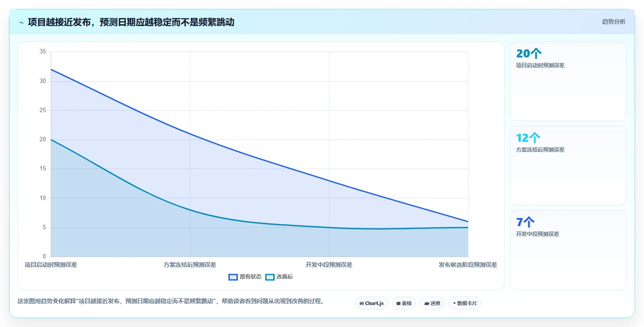644x327 pixels.
Task: Click the sparkle icon in 数据卡片 chip
Action: pos(454,303)
